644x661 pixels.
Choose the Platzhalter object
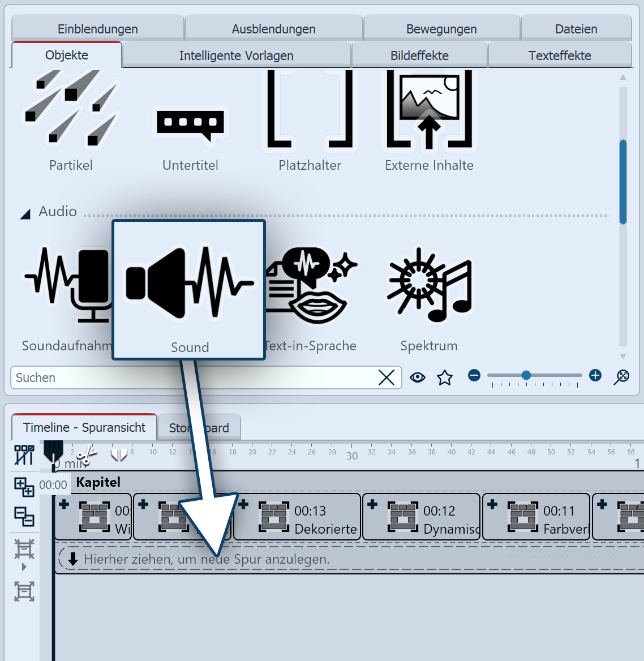pos(310,109)
